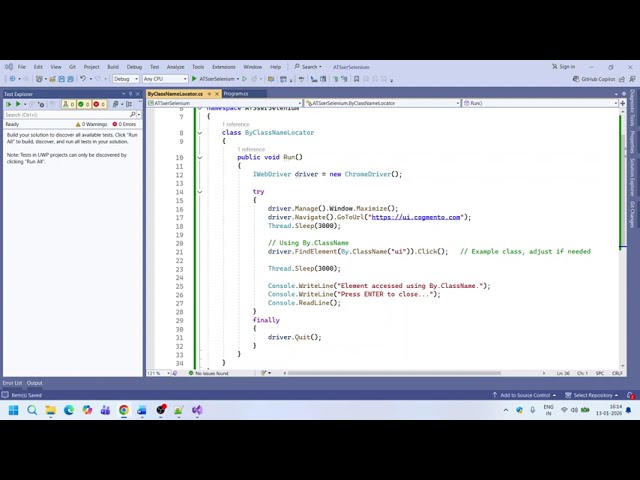Open the File menu
The image size is (640, 480).
22,67
